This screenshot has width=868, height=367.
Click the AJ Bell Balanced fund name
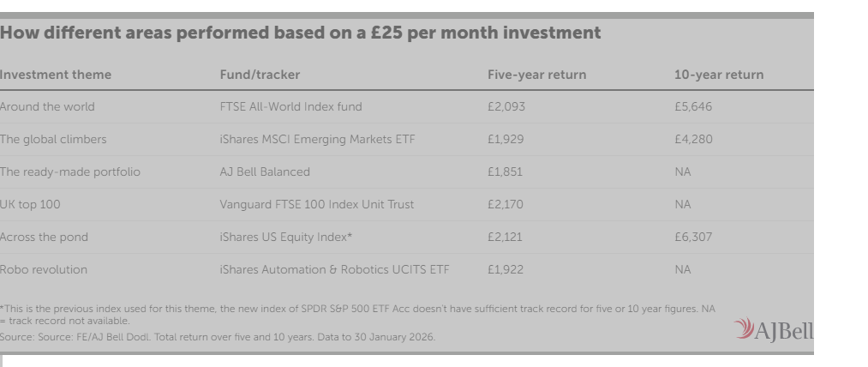[265, 171]
